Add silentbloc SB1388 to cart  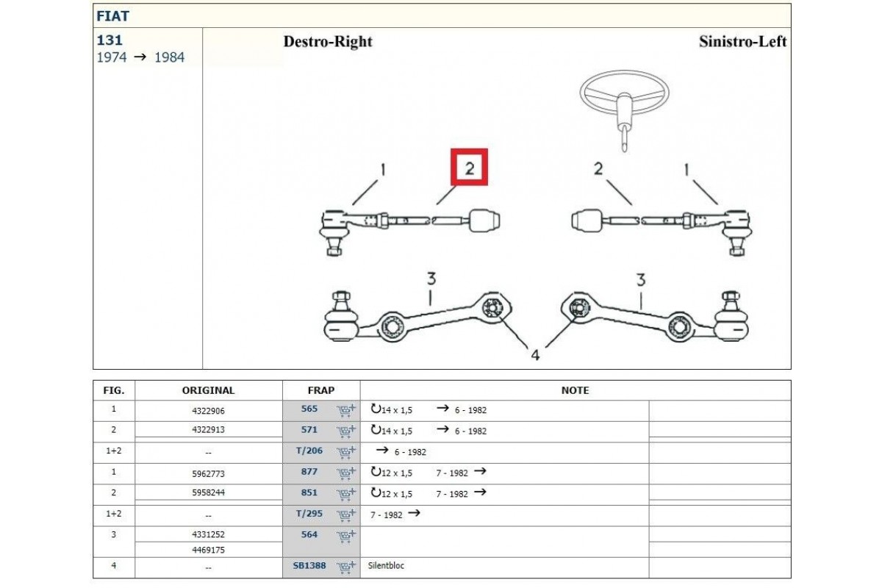click(345, 567)
